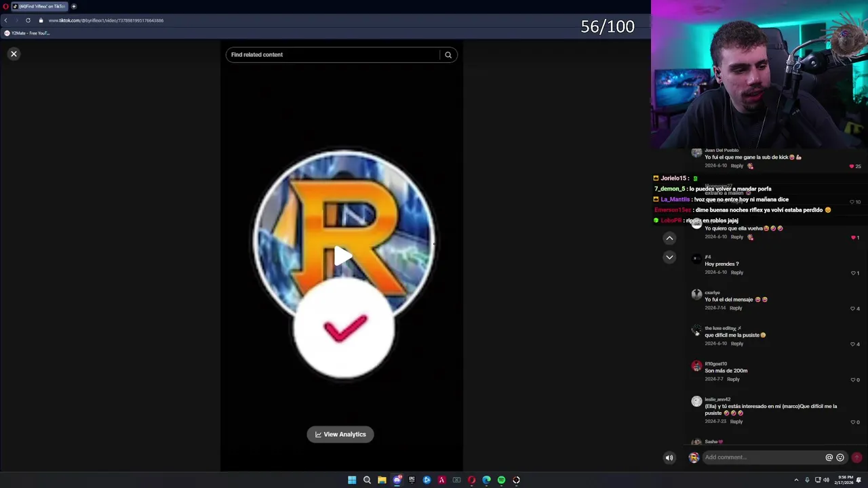Open Spotify from taskbar
Viewport: 868px width, 488px height.
click(x=501, y=480)
